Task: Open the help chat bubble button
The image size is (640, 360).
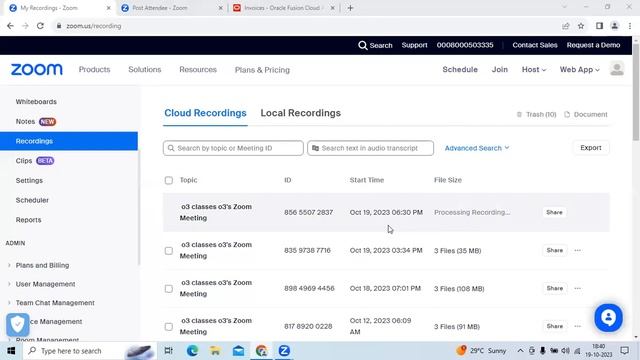Action: [608, 318]
